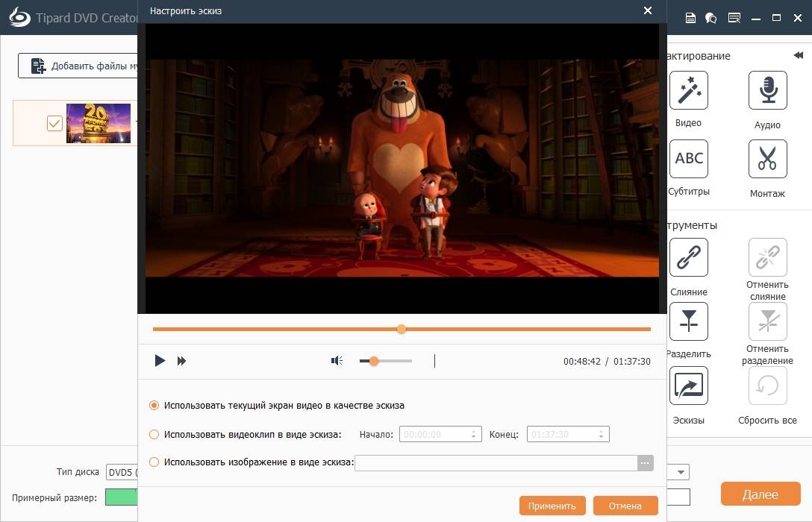Add media files to the project

point(78,66)
